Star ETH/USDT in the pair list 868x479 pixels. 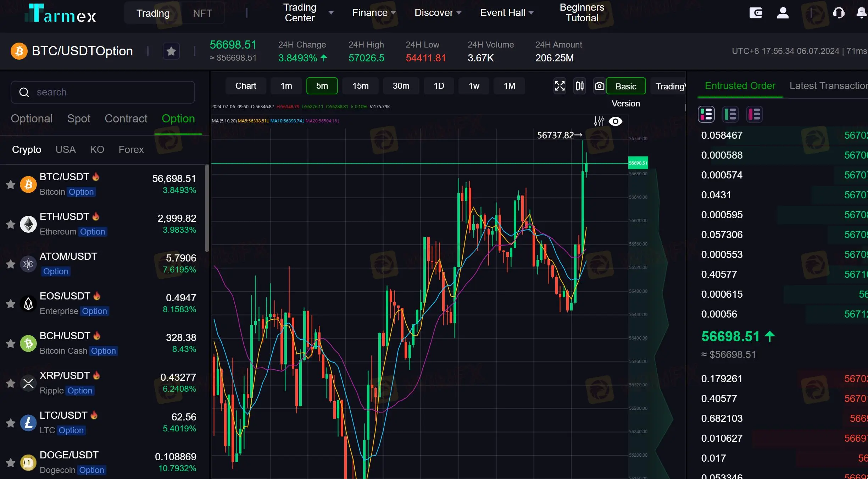click(11, 224)
